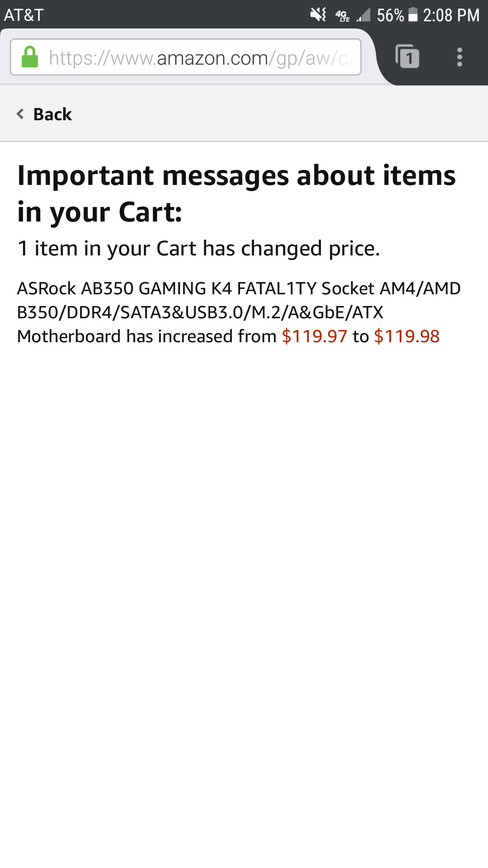The image size is (488, 868).
Task: Focus the amazon.com address bar
Action: [x=199, y=58]
